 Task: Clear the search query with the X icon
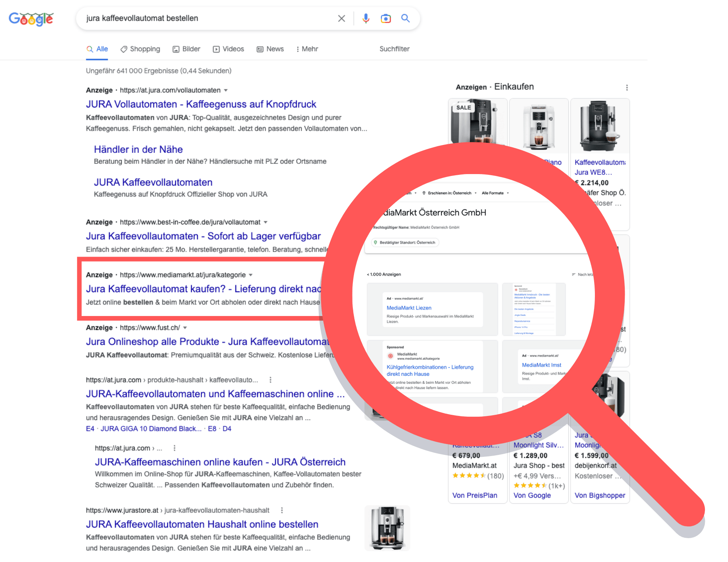341,18
